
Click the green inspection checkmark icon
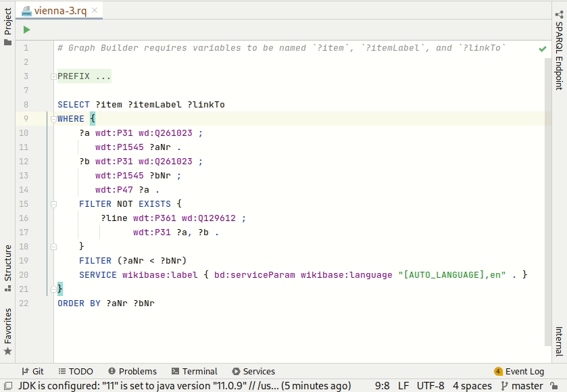543,49
